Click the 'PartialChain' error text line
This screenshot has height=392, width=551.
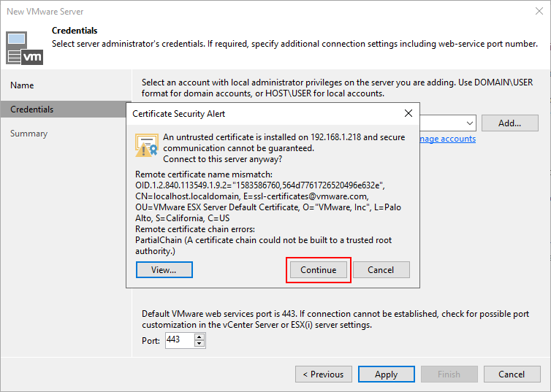click(264, 240)
